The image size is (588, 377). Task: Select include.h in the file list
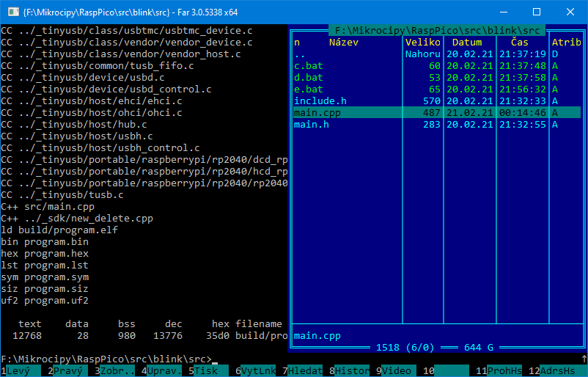coord(320,101)
